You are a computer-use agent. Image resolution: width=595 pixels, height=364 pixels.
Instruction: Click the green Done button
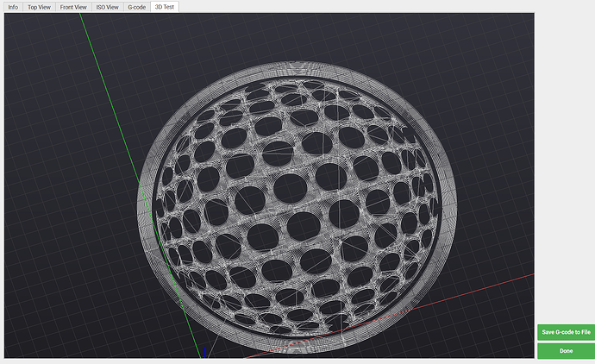coord(566,351)
